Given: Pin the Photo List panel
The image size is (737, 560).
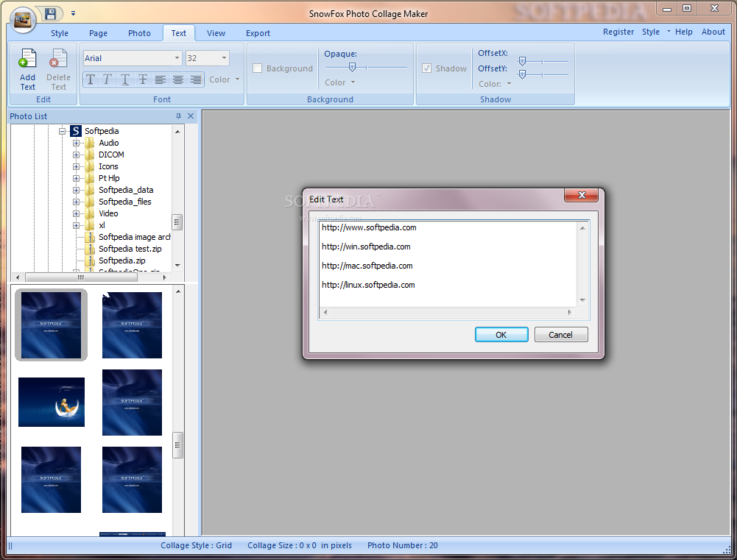Looking at the screenshot, I should [178, 116].
